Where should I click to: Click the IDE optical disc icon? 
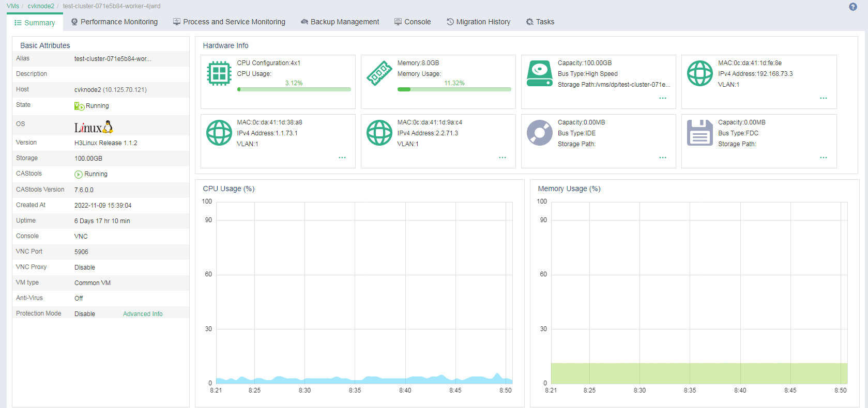click(x=540, y=133)
